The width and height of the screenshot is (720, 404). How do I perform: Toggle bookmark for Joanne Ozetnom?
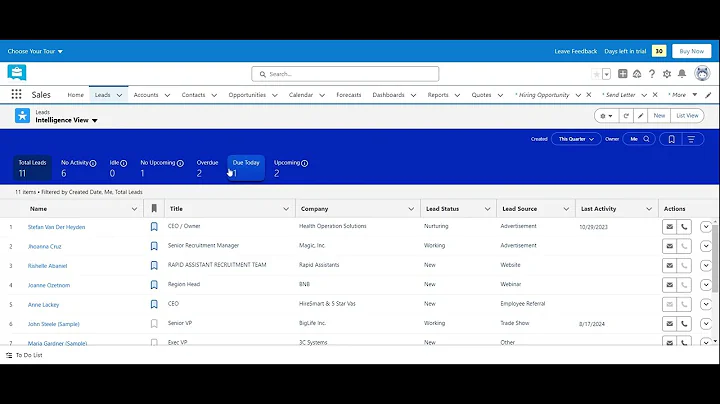coord(154,285)
